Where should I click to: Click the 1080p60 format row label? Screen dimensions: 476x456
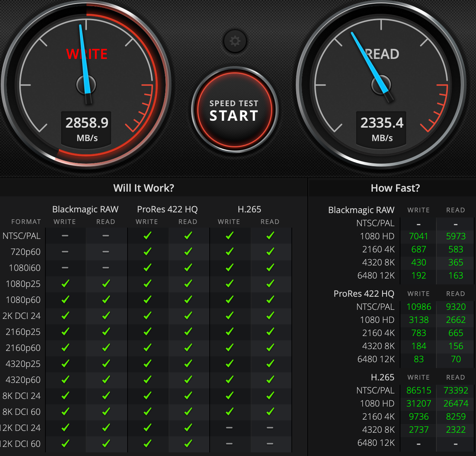[x=23, y=300]
